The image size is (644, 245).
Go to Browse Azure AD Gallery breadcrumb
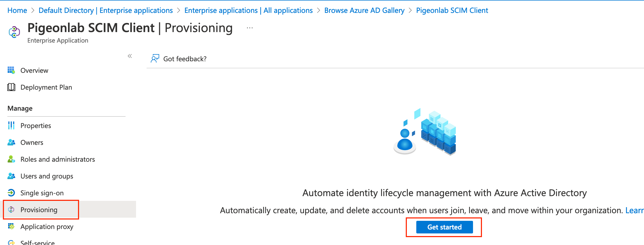[364, 11]
